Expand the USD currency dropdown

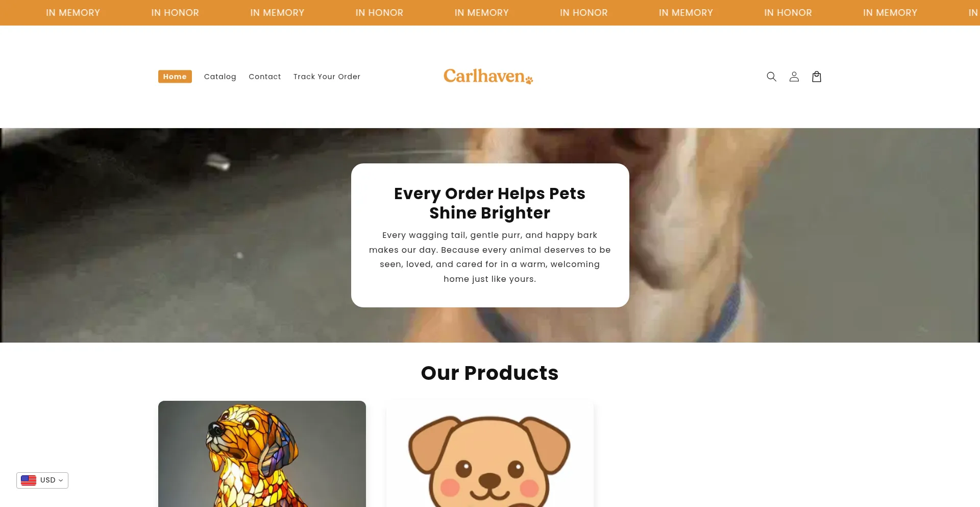(42, 480)
